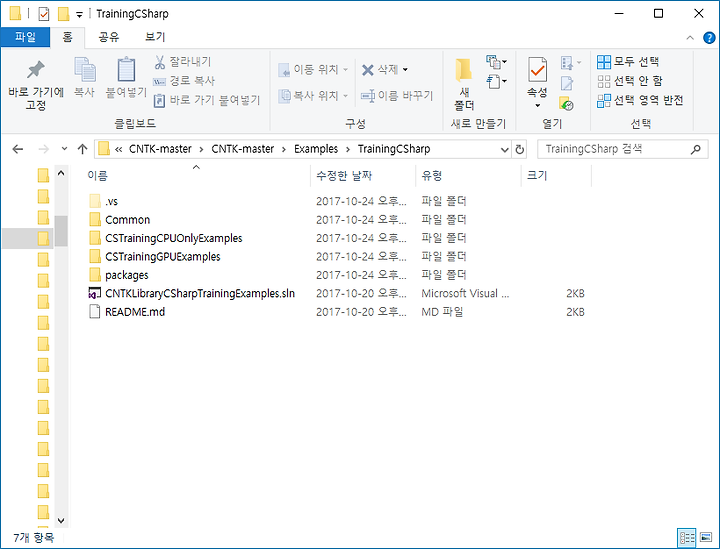Image resolution: width=720 pixels, height=549 pixels.
Task: Click the Visual Studio solution file icon
Action: coord(95,293)
